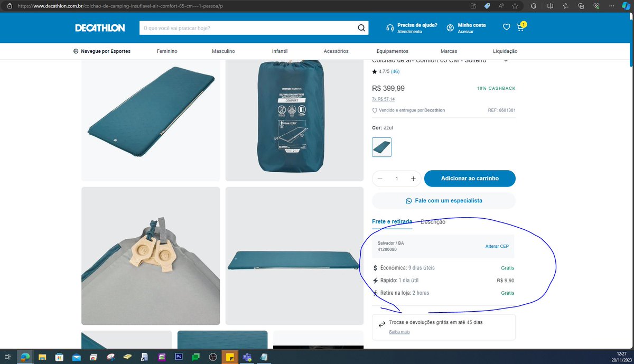
Task: Open Equipamentos category menu
Action: 393,51
